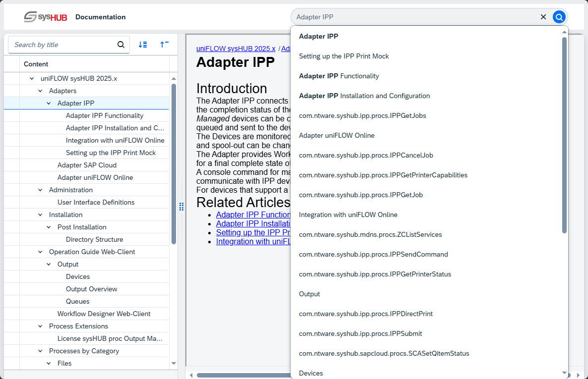
Task: Open the 'Adapter IPP Installati...' related article link
Action: click(x=253, y=223)
